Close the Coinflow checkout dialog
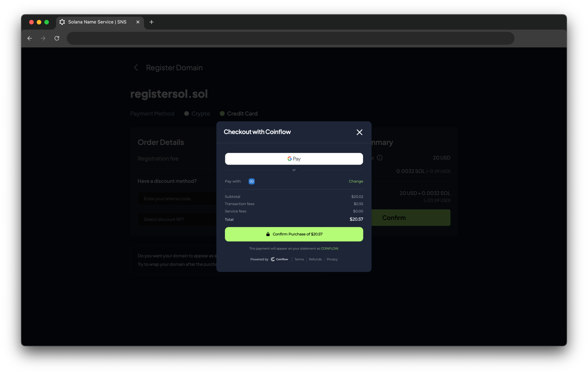The image size is (588, 374). 359,132
